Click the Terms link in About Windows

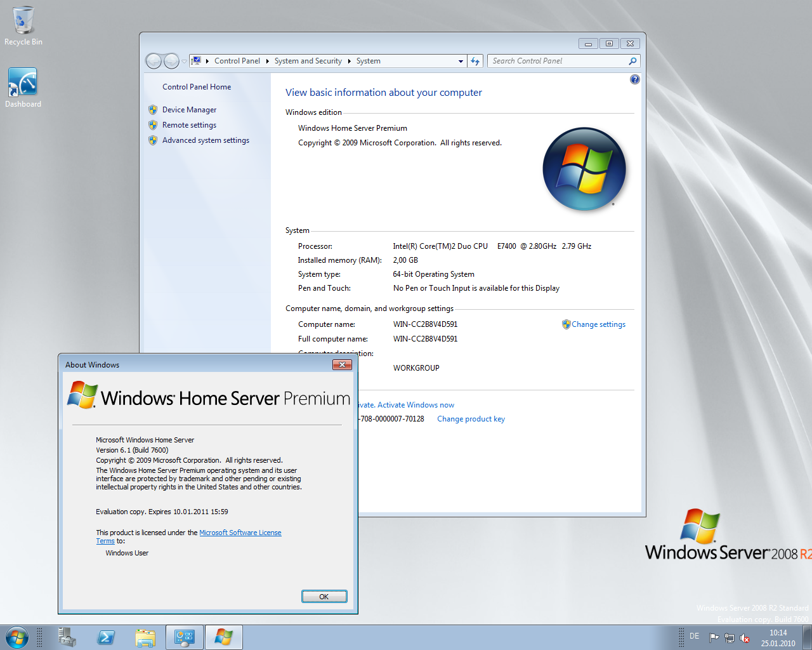click(105, 541)
